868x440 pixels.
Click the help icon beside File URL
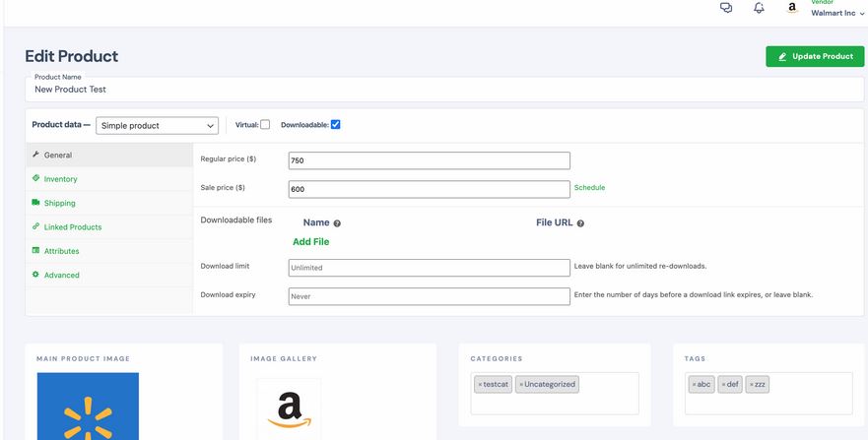(x=580, y=223)
